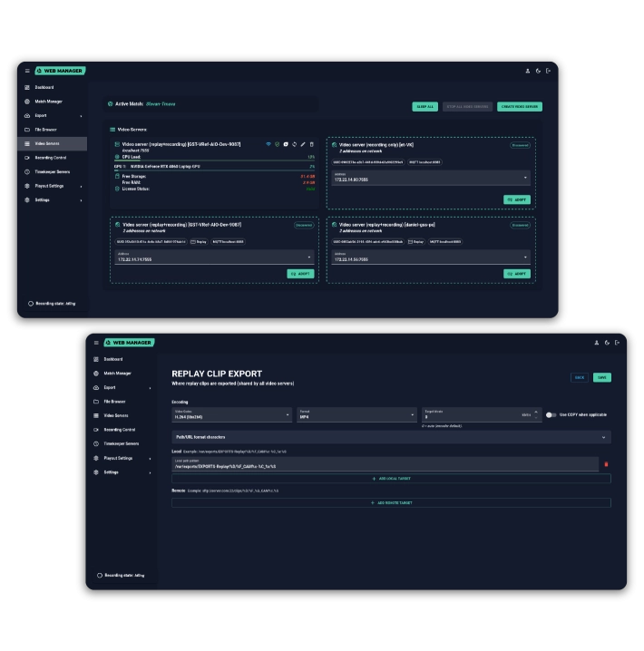Viewport: 644px width, 651px height.
Task: Open address dropdown showing 172.22.14.56:7555
Action: tap(431, 257)
